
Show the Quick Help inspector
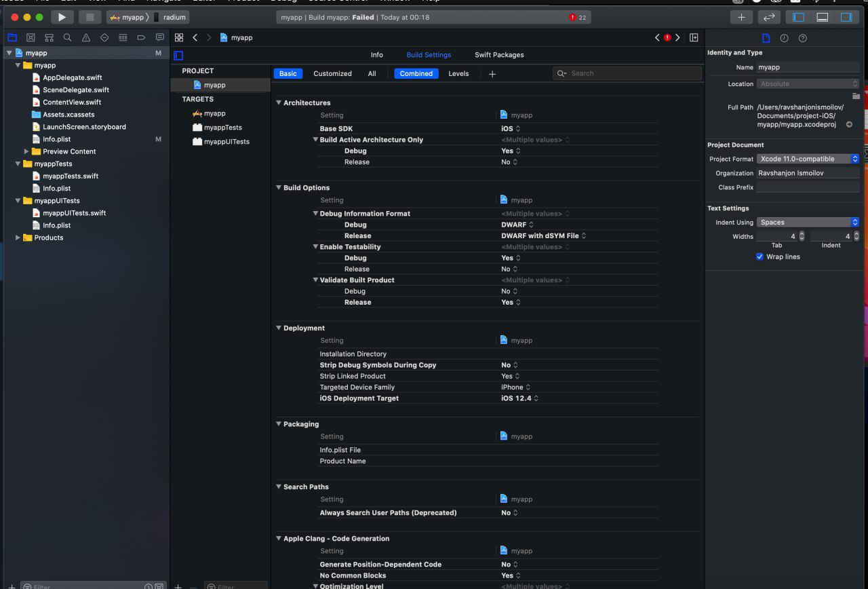pyautogui.click(x=803, y=38)
